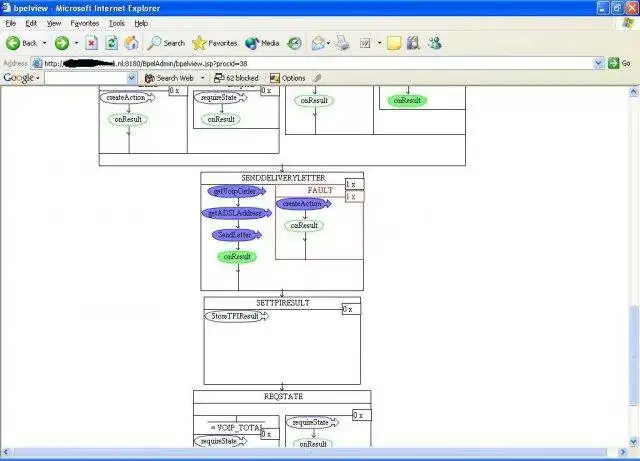
Task: Click the white createAction node at top left
Action: point(127,98)
